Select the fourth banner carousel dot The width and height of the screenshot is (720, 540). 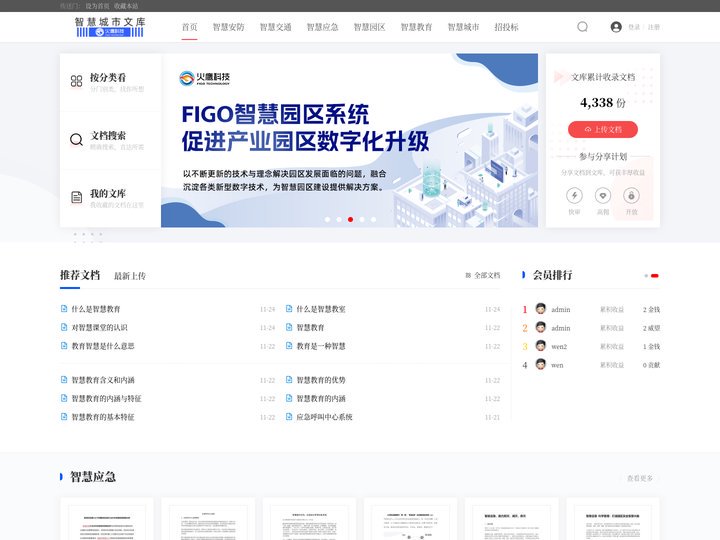362,219
